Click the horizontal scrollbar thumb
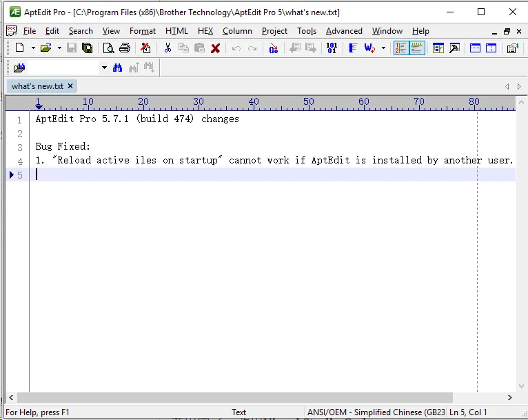 coord(235,397)
